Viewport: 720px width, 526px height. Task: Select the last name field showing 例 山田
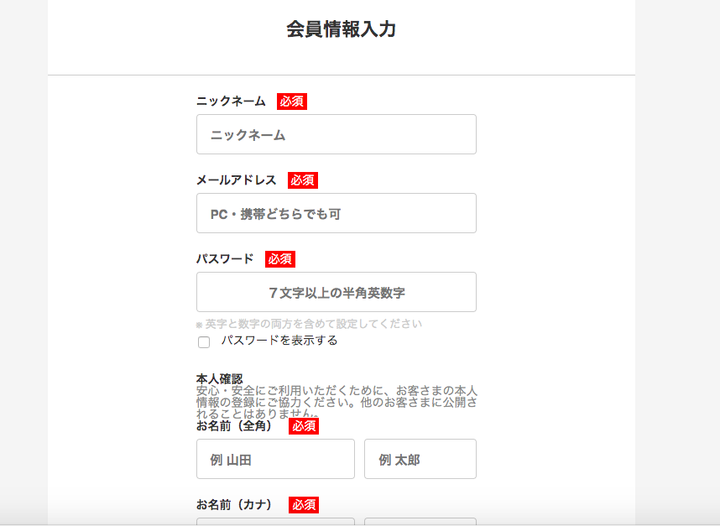(275, 459)
